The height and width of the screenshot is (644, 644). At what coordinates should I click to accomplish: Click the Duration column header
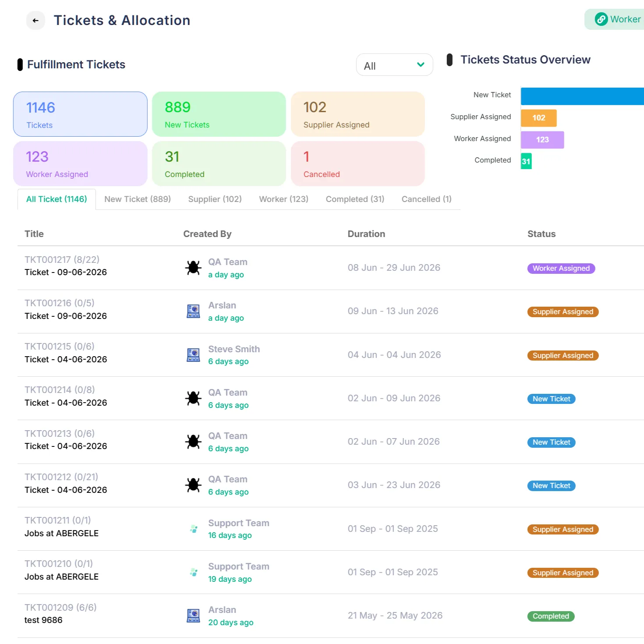tap(366, 234)
